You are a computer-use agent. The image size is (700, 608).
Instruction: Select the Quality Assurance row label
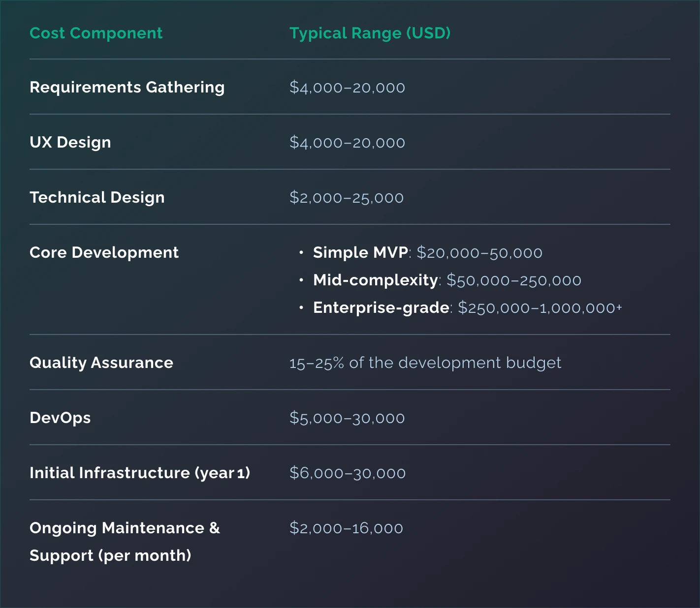tap(101, 363)
